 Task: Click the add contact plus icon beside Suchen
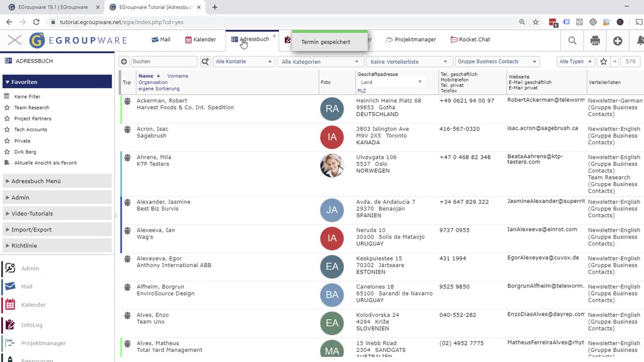(124, 61)
